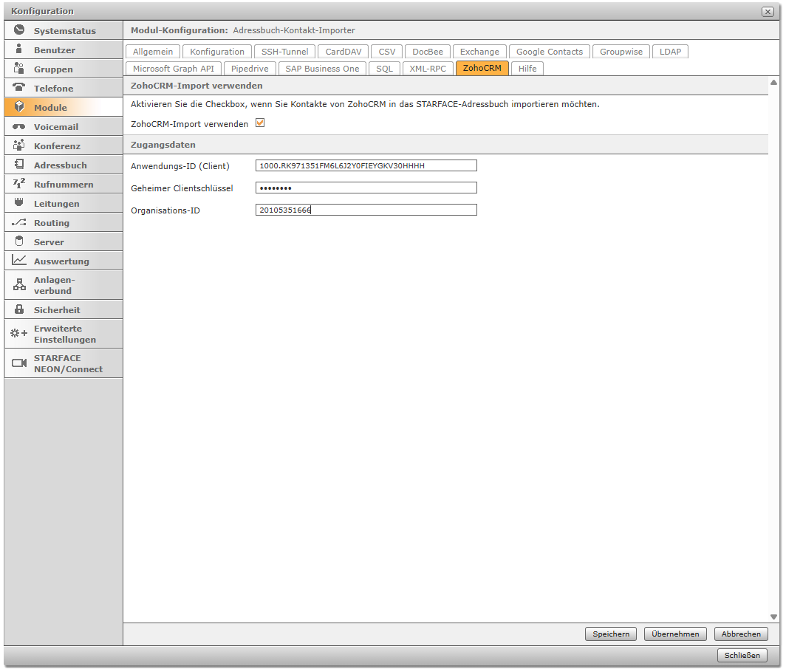Open the Microsoft Graph API tab
The height and width of the screenshot is (672, 786).
(173, 69)
